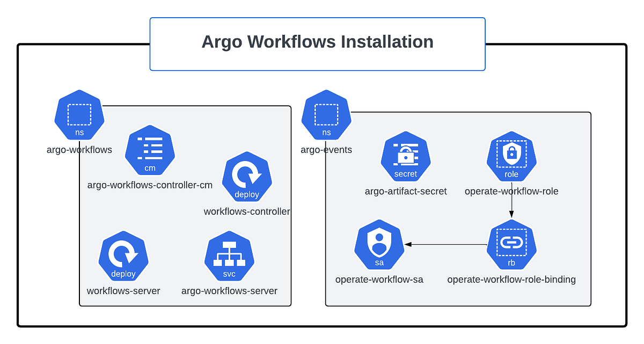644x344 pixels.
Task: Click the argo-workflows-server svc icon
Action: (229, 256)
